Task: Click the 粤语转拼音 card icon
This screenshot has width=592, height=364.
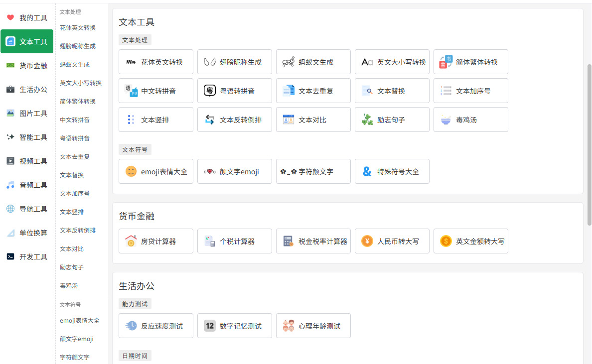Action: (x=210, y=91)
